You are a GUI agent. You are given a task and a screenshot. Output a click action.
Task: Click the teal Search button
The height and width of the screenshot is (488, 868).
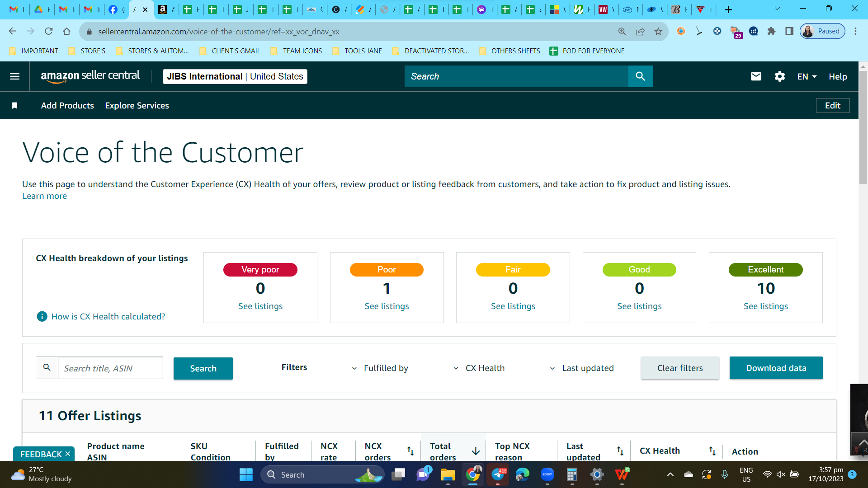pos(203,368)
